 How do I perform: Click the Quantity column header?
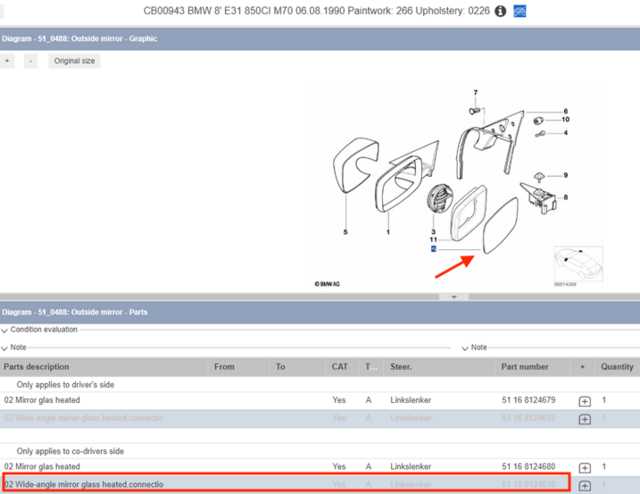(617, 367)
